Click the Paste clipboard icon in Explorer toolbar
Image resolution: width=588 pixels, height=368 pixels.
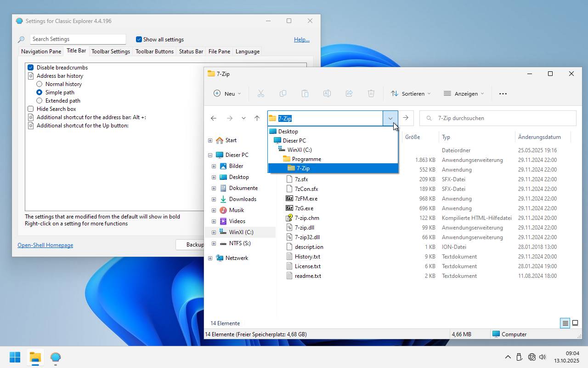(x=305, y=93)
